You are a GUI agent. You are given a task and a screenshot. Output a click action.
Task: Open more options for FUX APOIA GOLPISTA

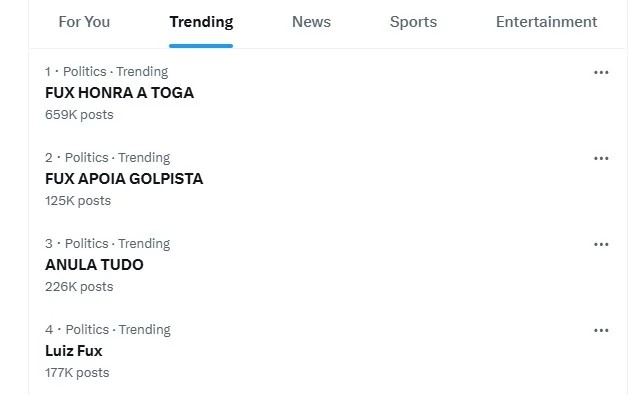pyautogui.click(x=601, y=158)
